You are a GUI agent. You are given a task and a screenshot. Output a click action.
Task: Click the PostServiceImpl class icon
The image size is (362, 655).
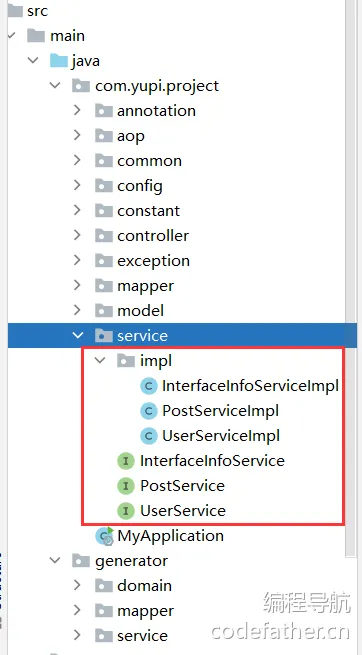point(149,411)
